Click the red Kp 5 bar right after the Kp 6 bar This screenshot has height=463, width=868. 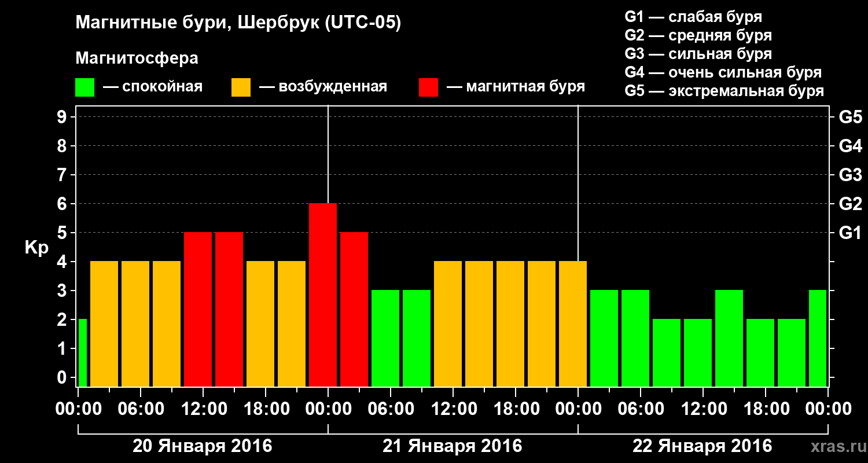354,310
